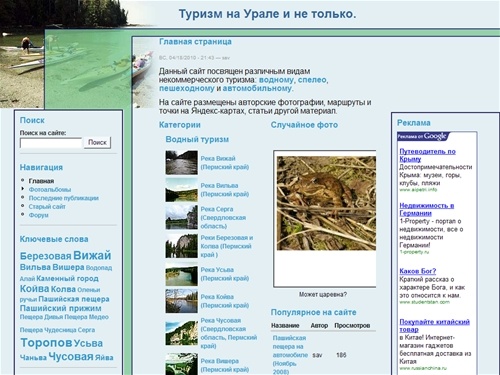Select the Каменный город keyword tag
This screenshot has height=375, width=500.
[x=67, y=278]
